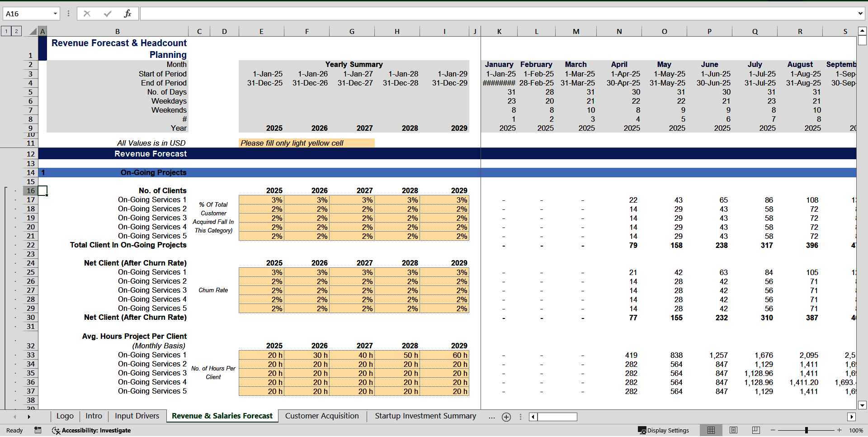
Task: Select column N header
Action: click(x=619, y=31)
